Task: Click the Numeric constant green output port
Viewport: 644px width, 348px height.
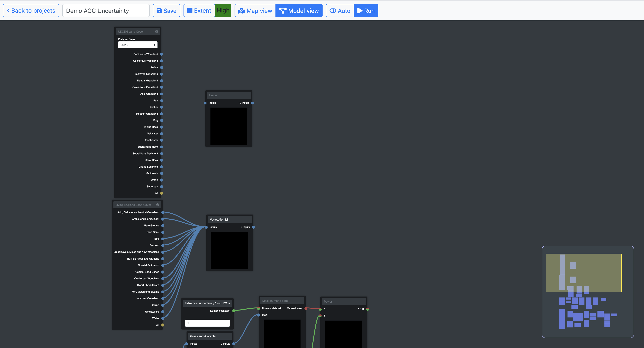Action: pos(234,311)
